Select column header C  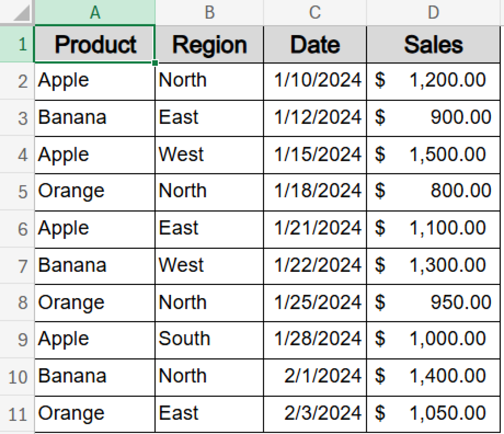(x=314, y=13)
